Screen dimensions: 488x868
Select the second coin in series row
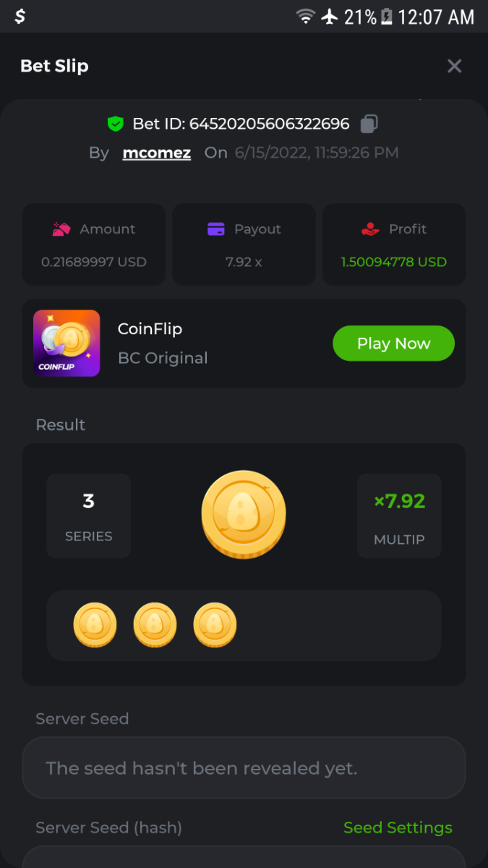coord(155,625)
